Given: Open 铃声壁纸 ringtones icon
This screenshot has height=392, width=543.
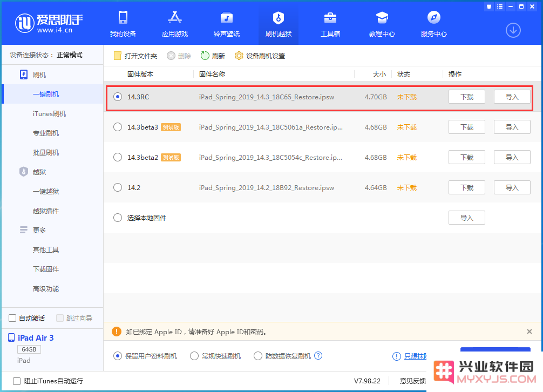Looking at the screenshot, I should (x=227, y=17).
